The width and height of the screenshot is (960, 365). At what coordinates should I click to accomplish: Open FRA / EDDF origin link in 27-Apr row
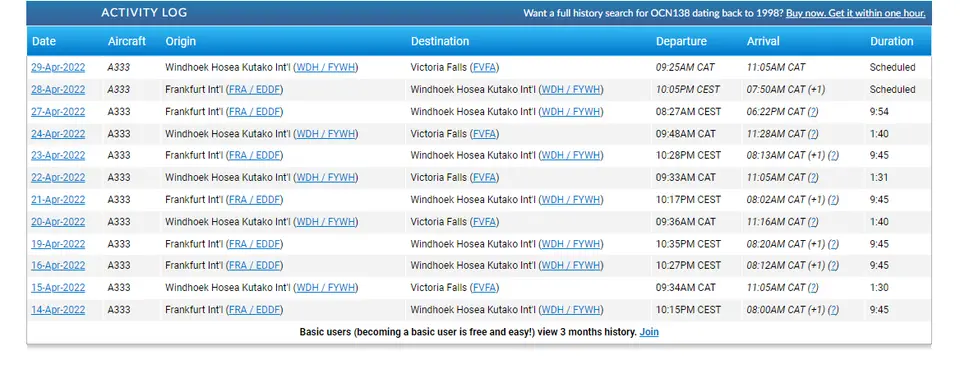255,111
